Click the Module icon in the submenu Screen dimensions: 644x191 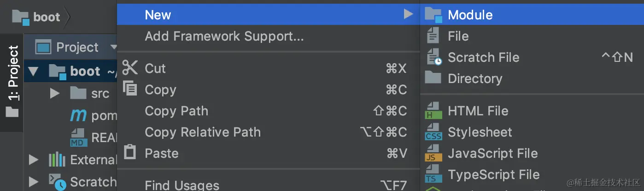point(433,15)
